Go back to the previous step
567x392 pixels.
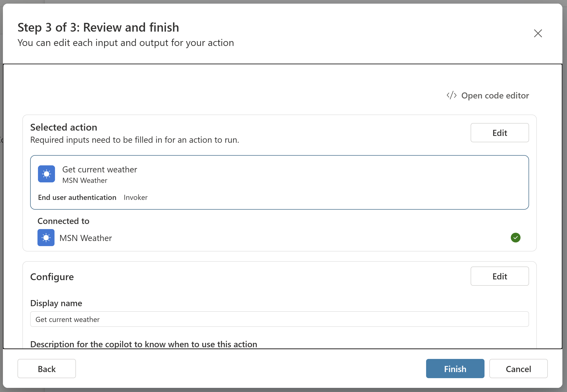pos(47,369)
